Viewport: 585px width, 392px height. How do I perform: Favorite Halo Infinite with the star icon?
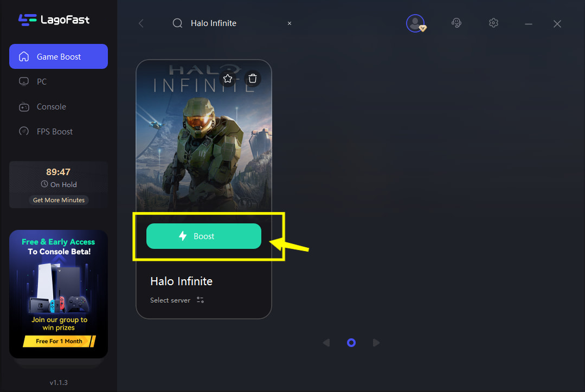[x=228, y=79]
